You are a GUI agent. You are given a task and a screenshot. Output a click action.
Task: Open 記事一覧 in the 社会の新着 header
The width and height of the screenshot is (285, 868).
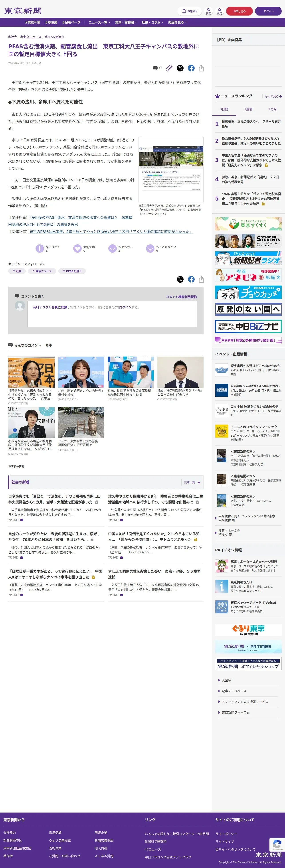(x=192, y=482)
